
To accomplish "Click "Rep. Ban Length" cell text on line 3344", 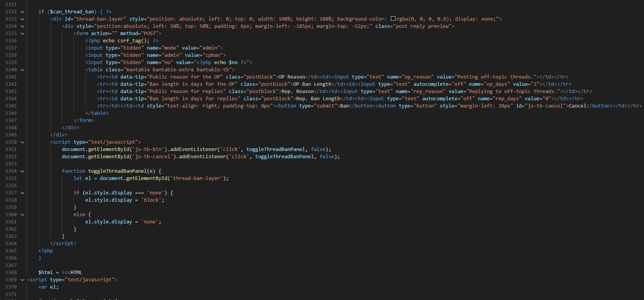I will [318, 99].
